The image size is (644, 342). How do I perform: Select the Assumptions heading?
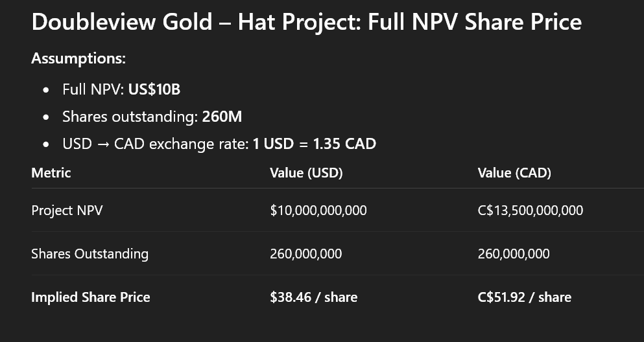click(x=78, y=58)
